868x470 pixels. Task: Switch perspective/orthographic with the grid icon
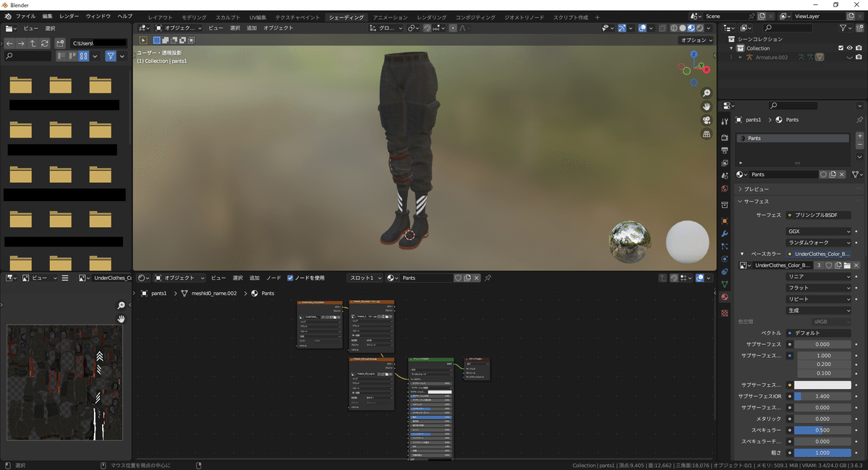(x=706, y=134)
